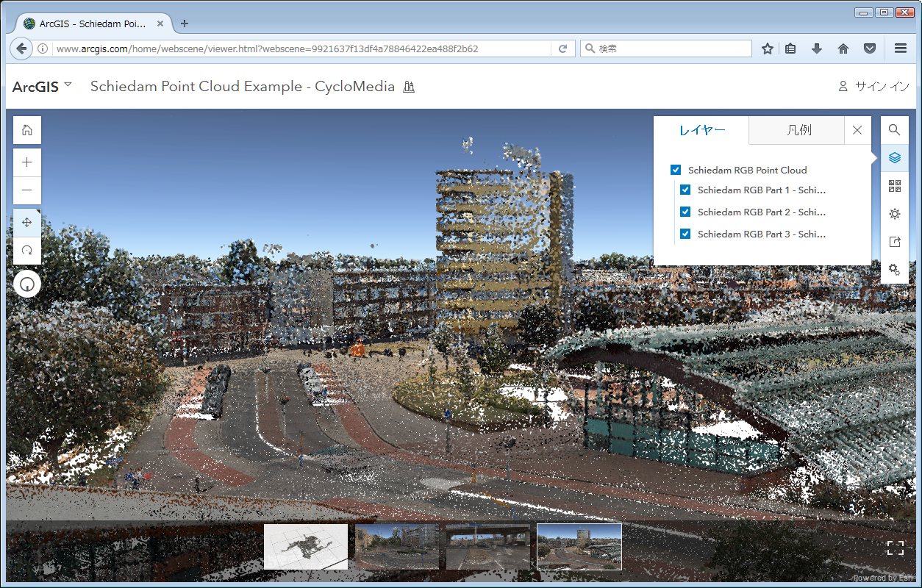This screenshot has height=588, width=922.
Task: Open the Daylight sun settings icon
Action: coord(895,214)
